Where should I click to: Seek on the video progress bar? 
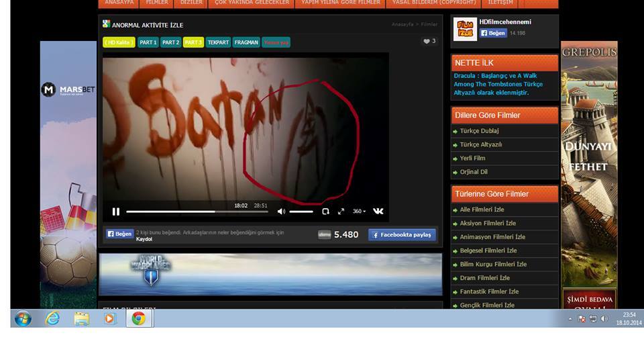[197, 212]
